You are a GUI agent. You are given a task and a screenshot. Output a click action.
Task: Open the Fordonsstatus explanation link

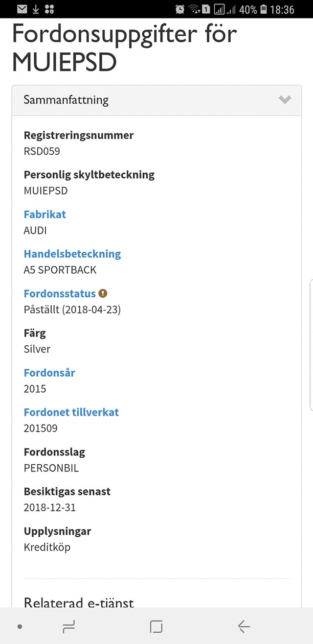(60, 293)
